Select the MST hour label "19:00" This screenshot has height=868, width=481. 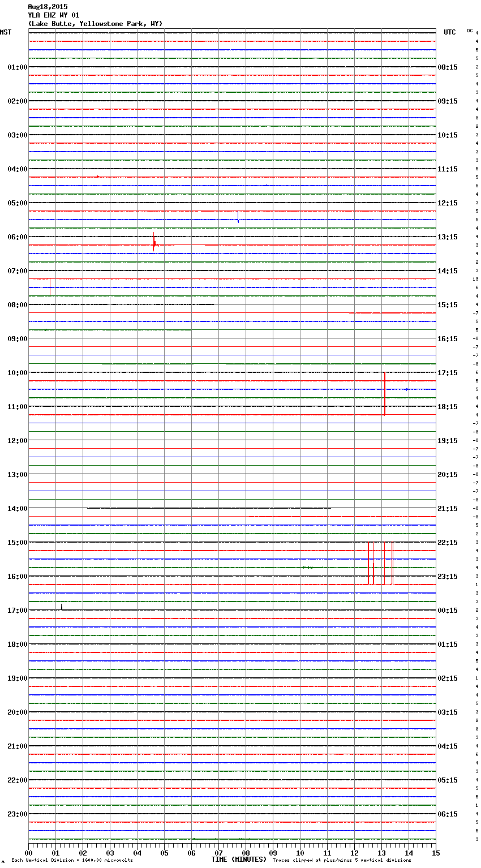pyautogui.click(x=18, y=678)
